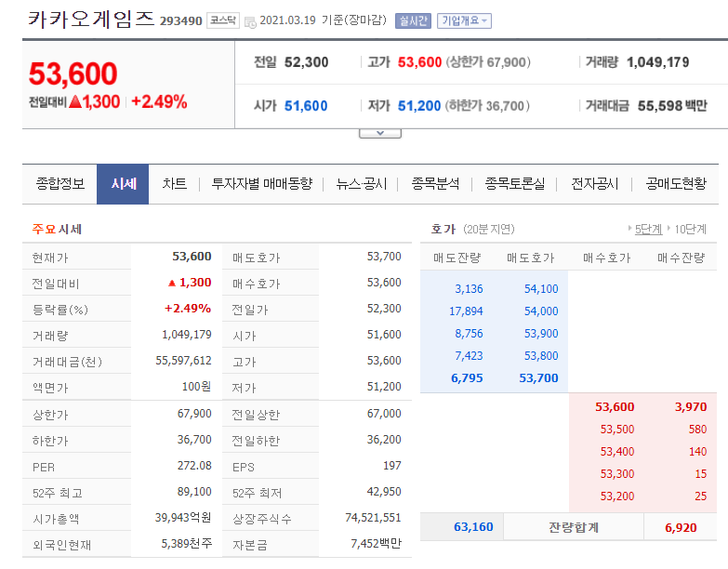Click the 매도호가 value 53,700 in 주요시세
Viewport: 728px width, 569px height.
(x=384, y=257)
